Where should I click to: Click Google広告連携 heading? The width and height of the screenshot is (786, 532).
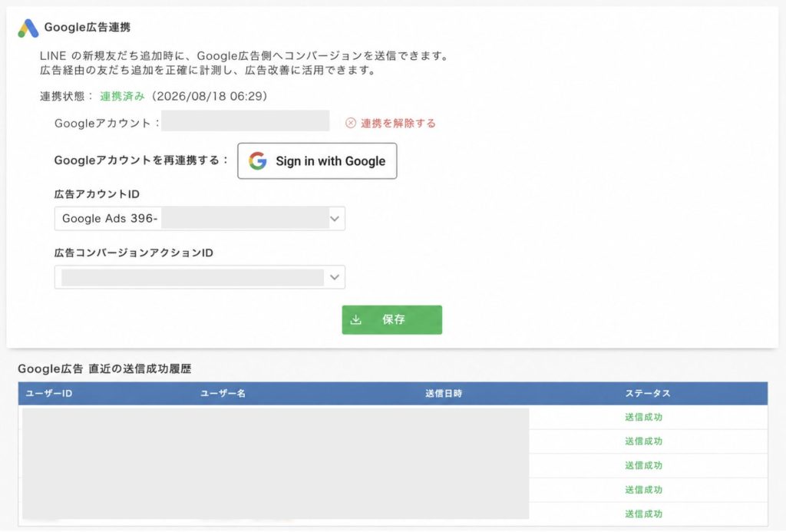click(88, 27)
